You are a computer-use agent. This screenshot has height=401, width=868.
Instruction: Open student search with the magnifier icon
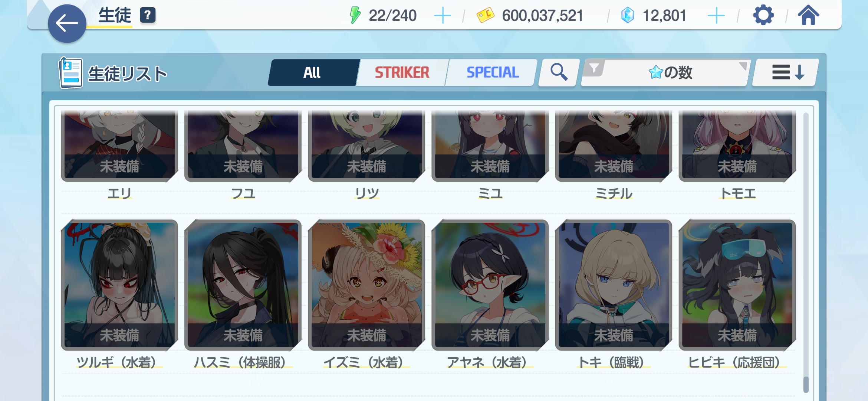click(x=559, y=72)
